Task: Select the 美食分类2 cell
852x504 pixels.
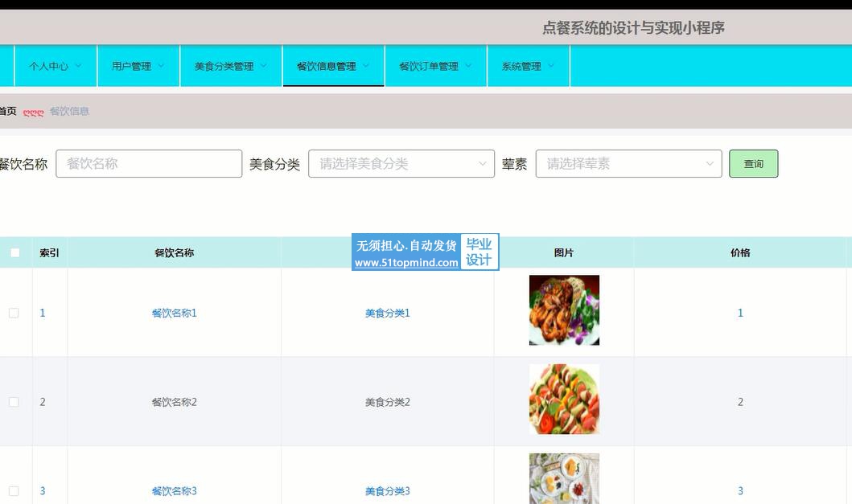Action: pyautogui.click(x=388, y=402)
